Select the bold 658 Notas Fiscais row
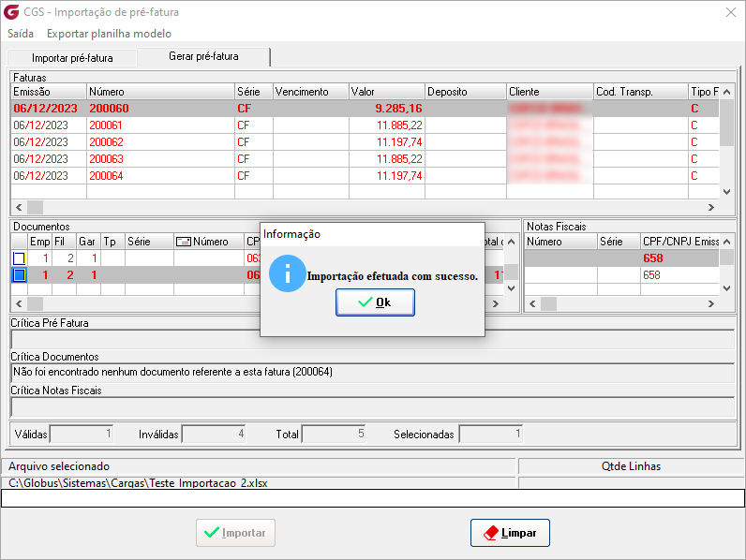746x560 pixels. click(x=622, y=258)
